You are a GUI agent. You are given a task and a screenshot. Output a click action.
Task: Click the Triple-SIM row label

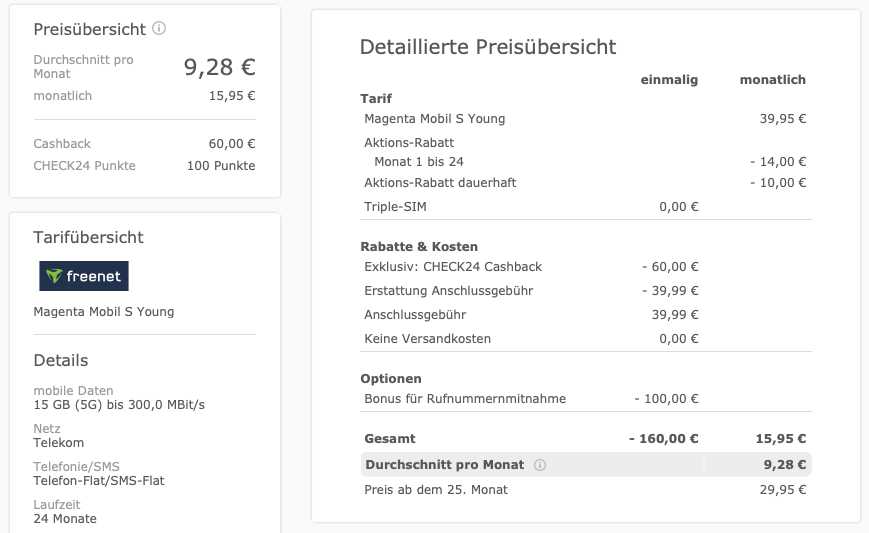395,207
